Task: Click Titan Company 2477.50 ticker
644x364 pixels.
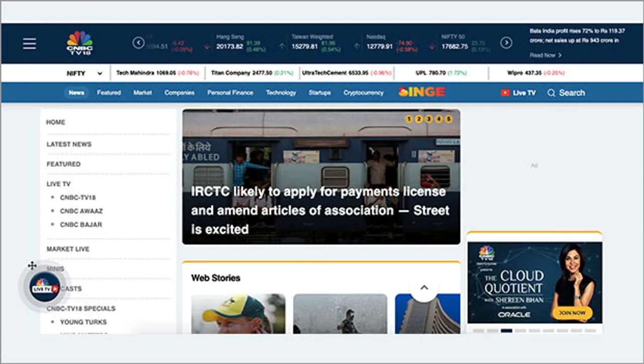Action: point(252,73)
